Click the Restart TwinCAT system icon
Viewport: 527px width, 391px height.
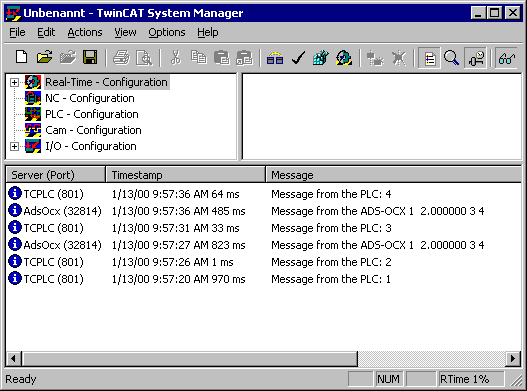[x=344, y=57]
